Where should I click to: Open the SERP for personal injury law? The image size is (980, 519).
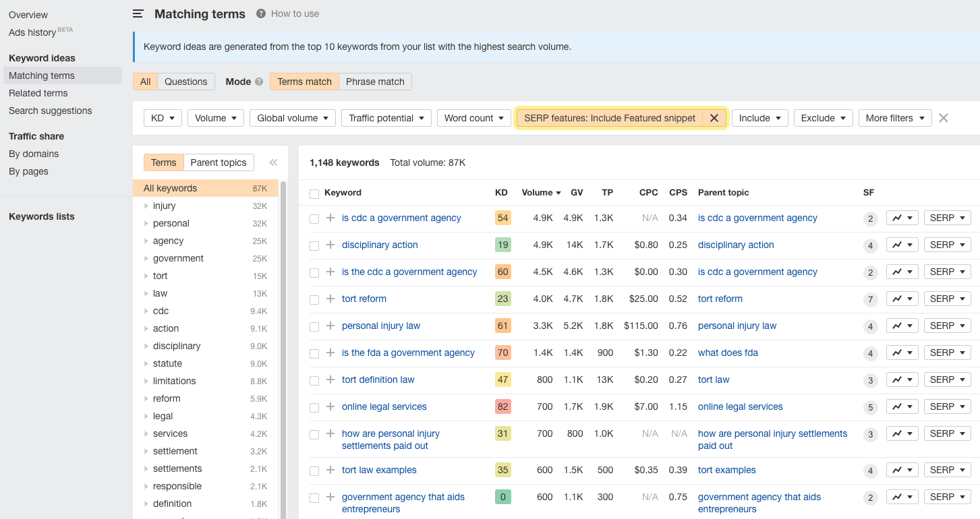tap(947, 326)
